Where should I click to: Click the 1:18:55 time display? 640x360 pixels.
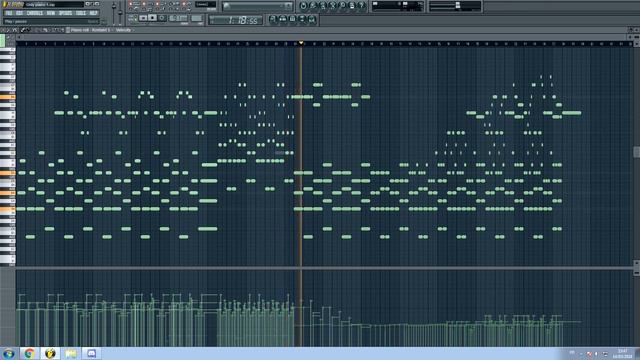236,20
